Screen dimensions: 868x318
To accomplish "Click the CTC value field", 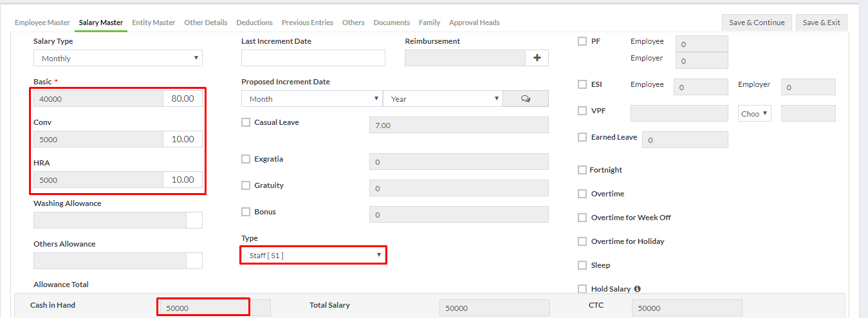I will pyautogui.click(x=687, y=308).
